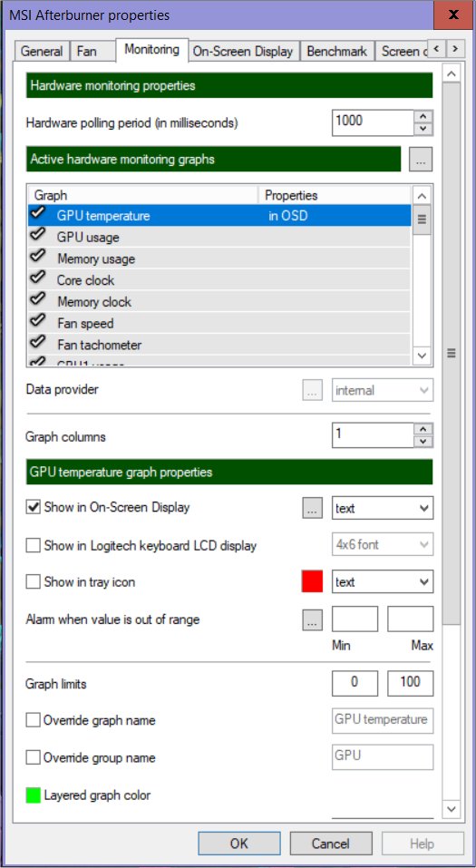Increase the Graph columns stepper value
Image resolution: width=476 pixels, height=868 pixels.
pyautogui.click(x=423, y=430)
